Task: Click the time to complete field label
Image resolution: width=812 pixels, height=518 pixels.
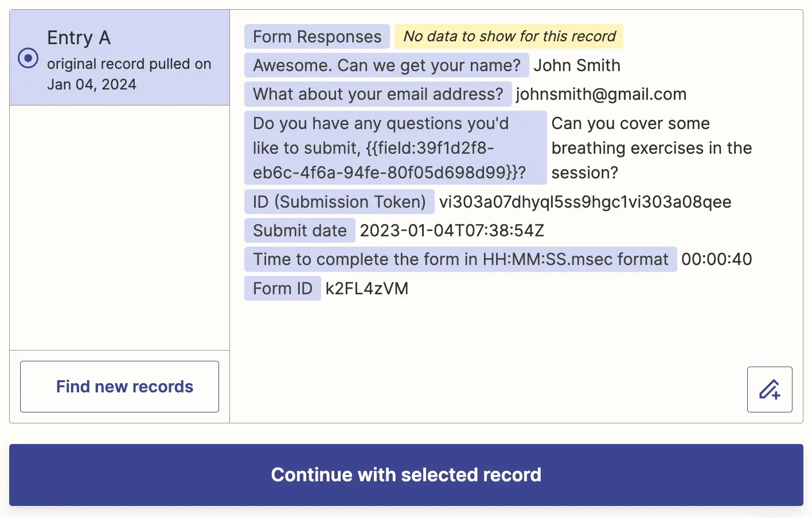Action: [x=460, y=259]
